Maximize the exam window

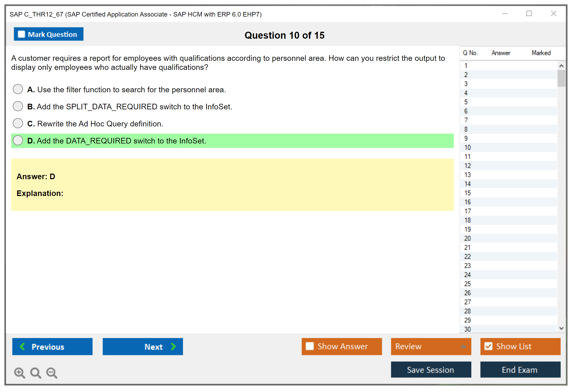click(529, 14)
